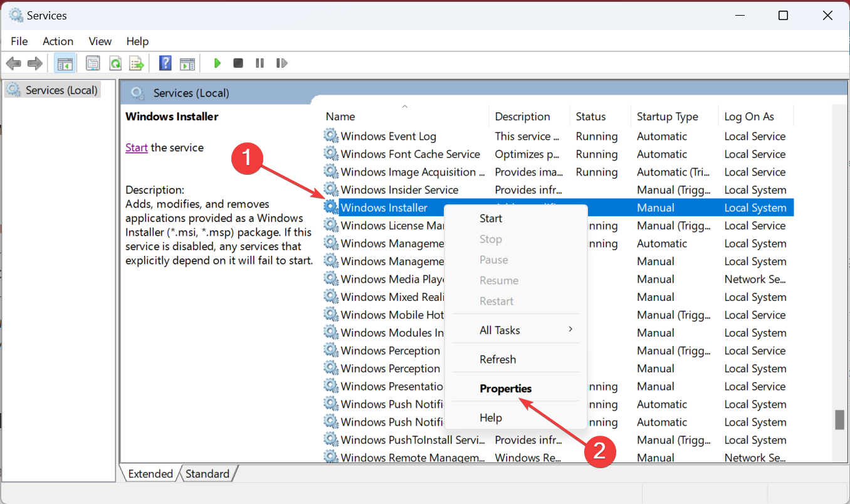Click the gear icon of Windows Event Log
Screen dimensions: 850x504
pos(331,136)
